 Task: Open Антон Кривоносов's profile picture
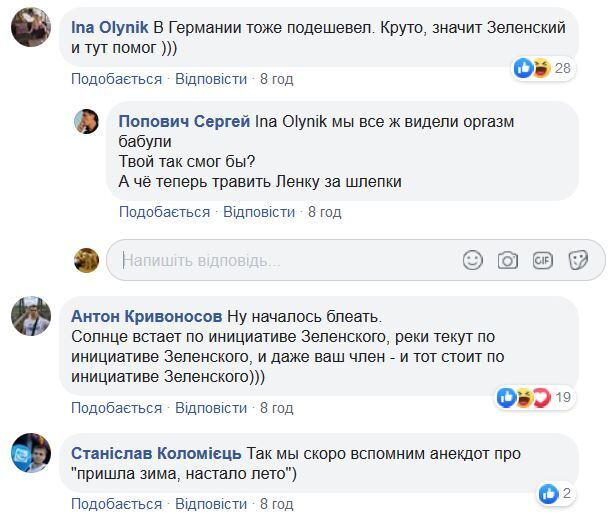click(x=31, y=317)
